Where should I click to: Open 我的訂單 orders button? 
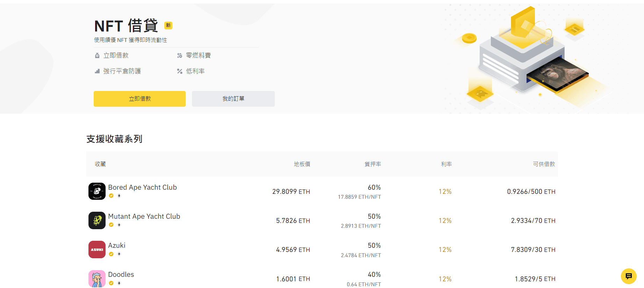tap(233, 99)
